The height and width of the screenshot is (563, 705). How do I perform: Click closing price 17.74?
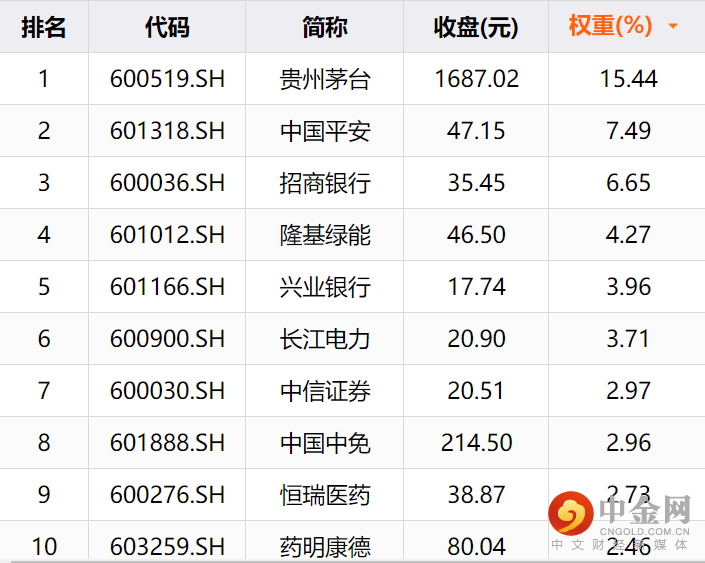[x=477, y=287]
